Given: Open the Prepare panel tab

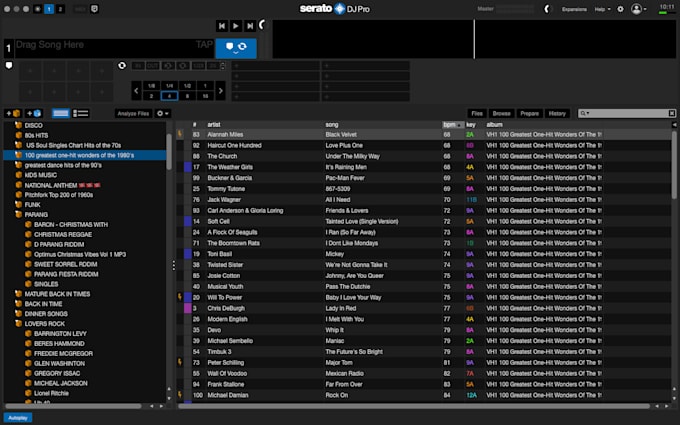Looking at the screenshot, I should tap(530, 114).
